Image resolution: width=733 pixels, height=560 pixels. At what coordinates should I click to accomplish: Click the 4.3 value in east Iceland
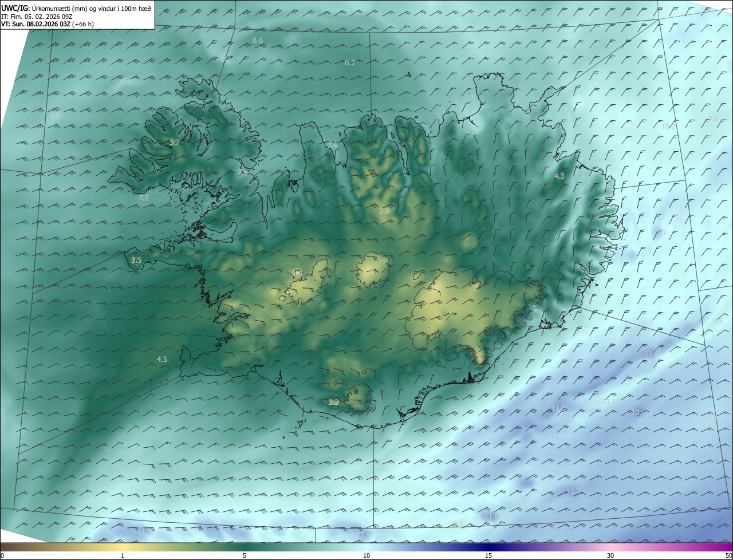click(x=559, y=176)
